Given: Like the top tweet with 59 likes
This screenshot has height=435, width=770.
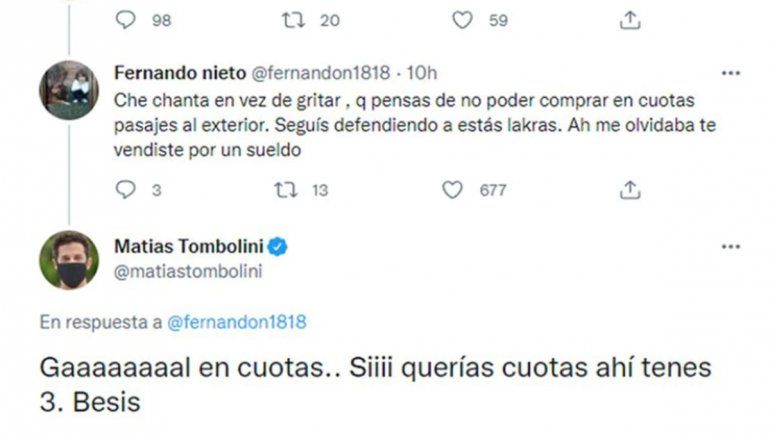Looking at the screenshot, I should coord(462,19).
